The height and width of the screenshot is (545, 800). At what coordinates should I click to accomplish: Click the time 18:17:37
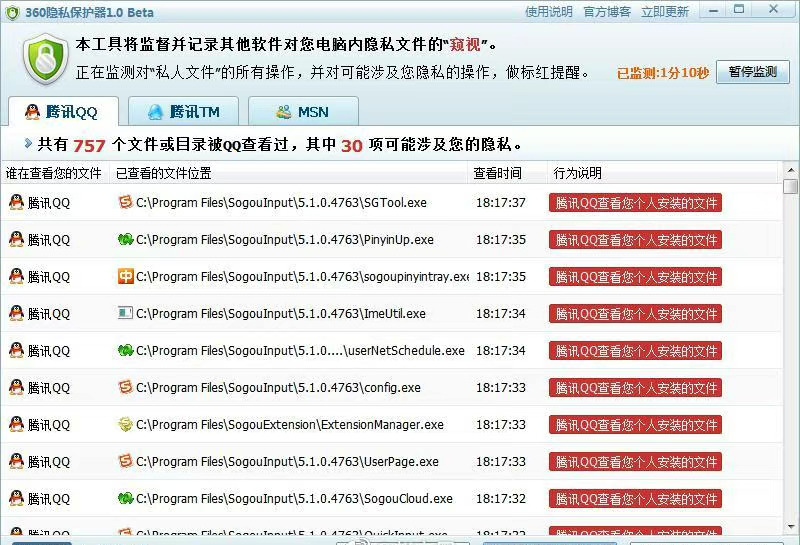pos(501,203)
